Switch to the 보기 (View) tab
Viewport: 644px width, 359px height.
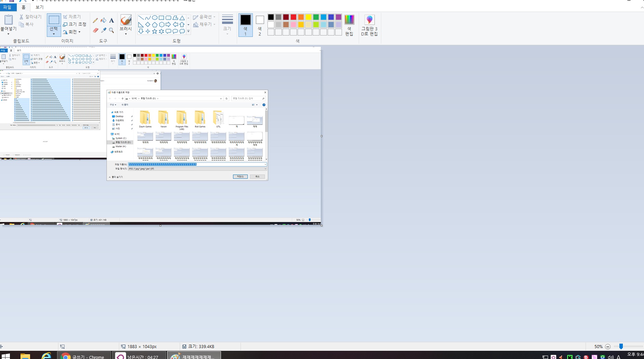click(x=40, y=7)
